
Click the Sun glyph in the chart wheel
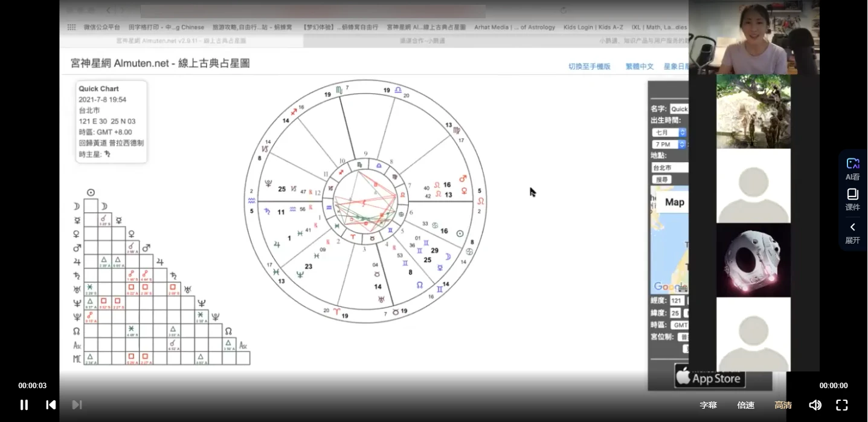click(460, 233)
